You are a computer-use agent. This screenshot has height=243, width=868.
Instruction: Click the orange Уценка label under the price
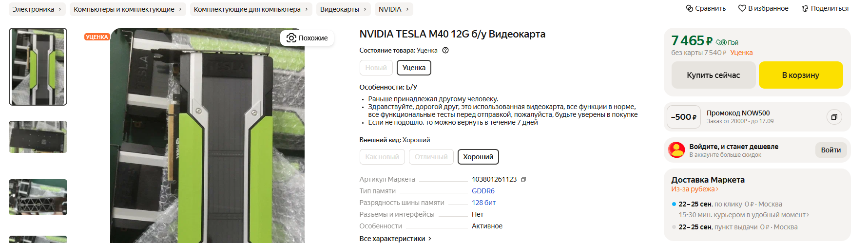tap(741, 53)
